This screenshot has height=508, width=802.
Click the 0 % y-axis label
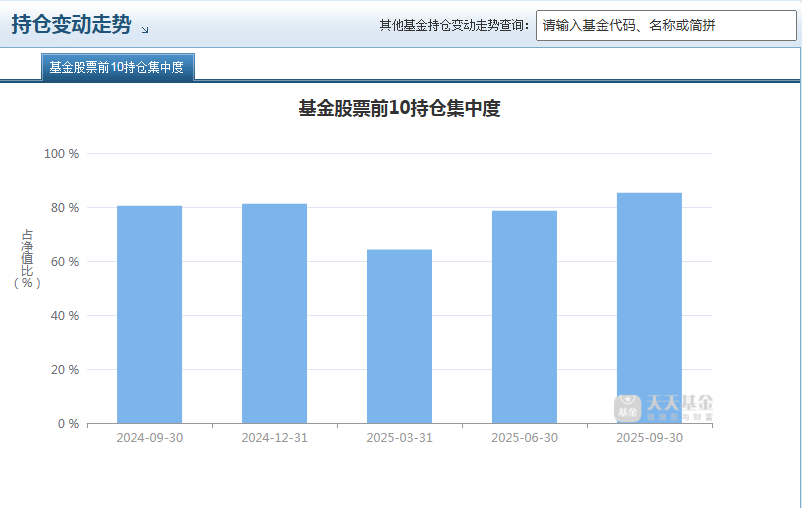point(68,424)
